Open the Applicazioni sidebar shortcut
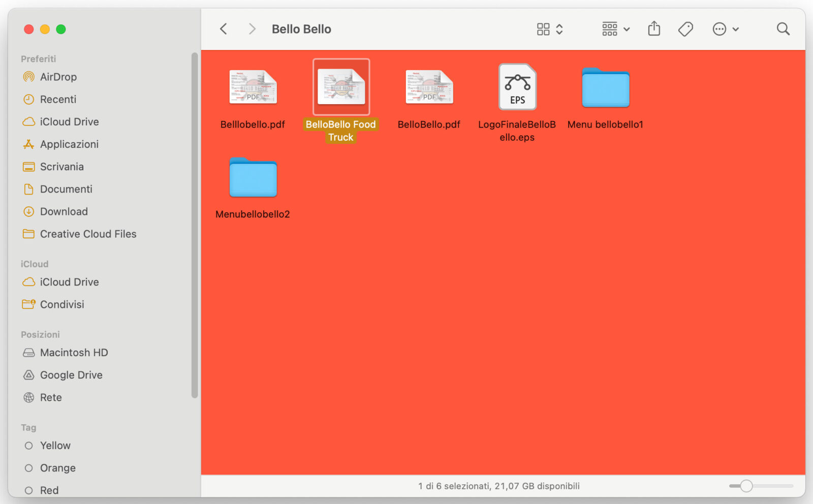 (69, 144)
